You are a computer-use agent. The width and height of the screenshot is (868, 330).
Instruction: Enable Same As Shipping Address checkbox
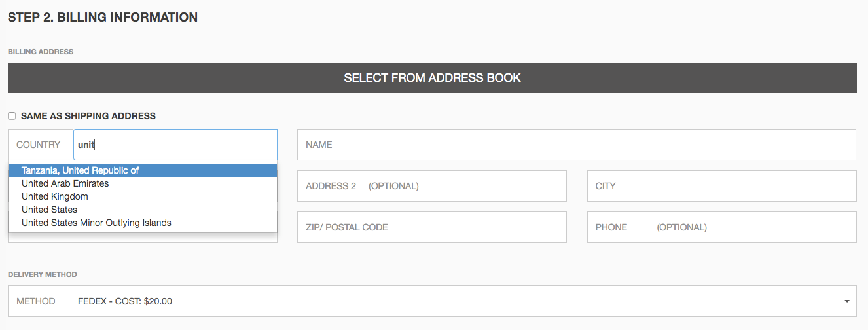(x=12, y=116)
